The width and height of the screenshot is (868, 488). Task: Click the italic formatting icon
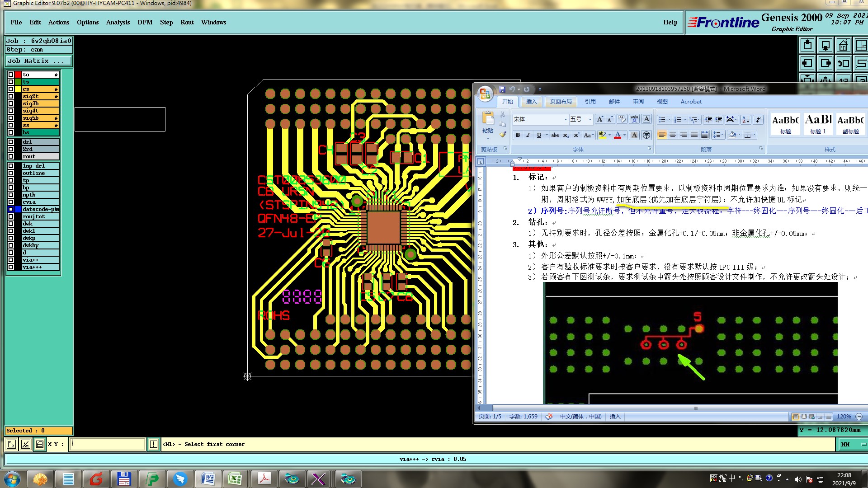point(528,135)
